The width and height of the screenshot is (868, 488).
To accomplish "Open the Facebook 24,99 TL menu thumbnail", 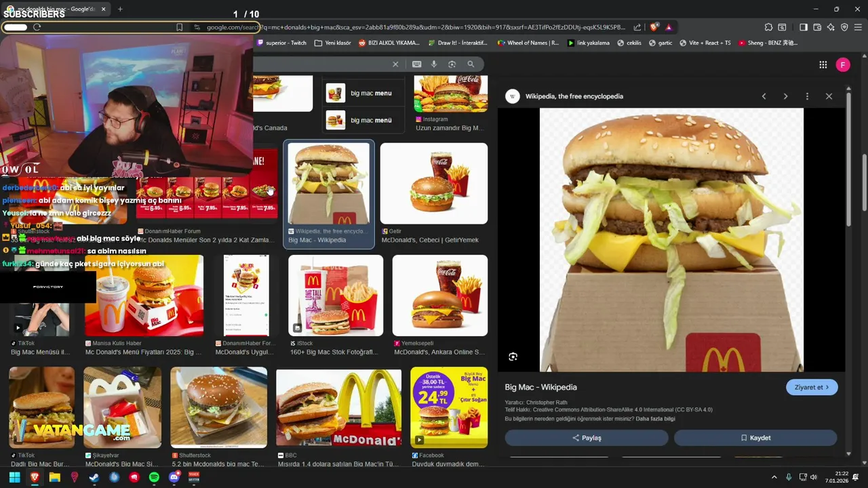I will tap(449, 407).
